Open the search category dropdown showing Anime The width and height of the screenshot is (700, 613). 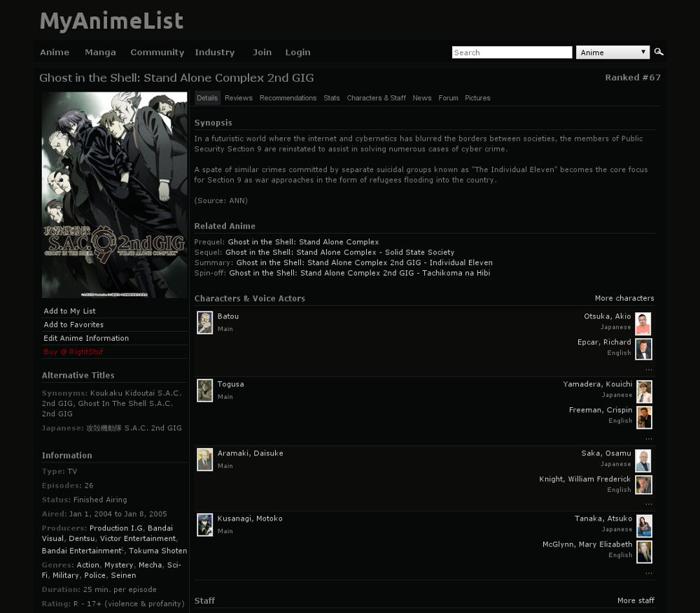tap(612, 52)
